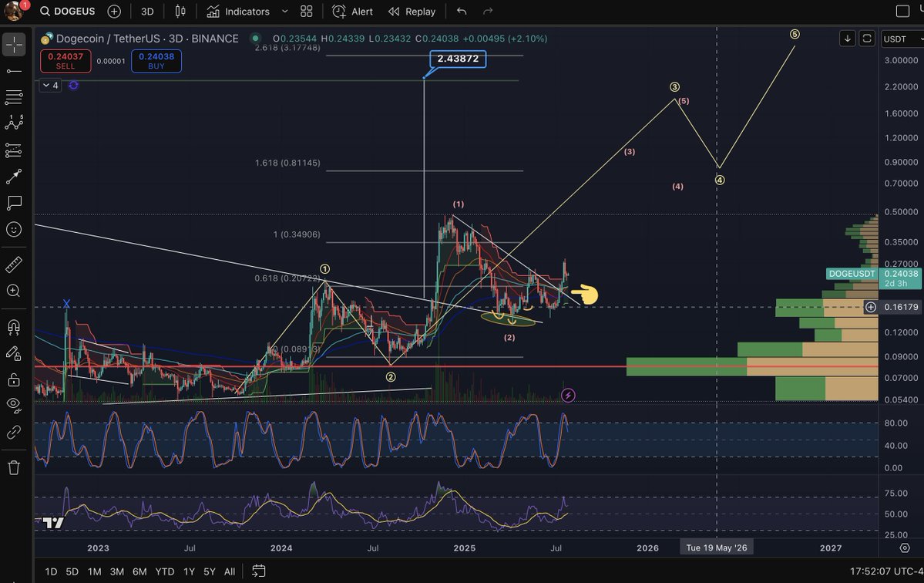Select the 1M date range
Screen dimensions: 924x583
pyautogui.click(x=94, y=571)
